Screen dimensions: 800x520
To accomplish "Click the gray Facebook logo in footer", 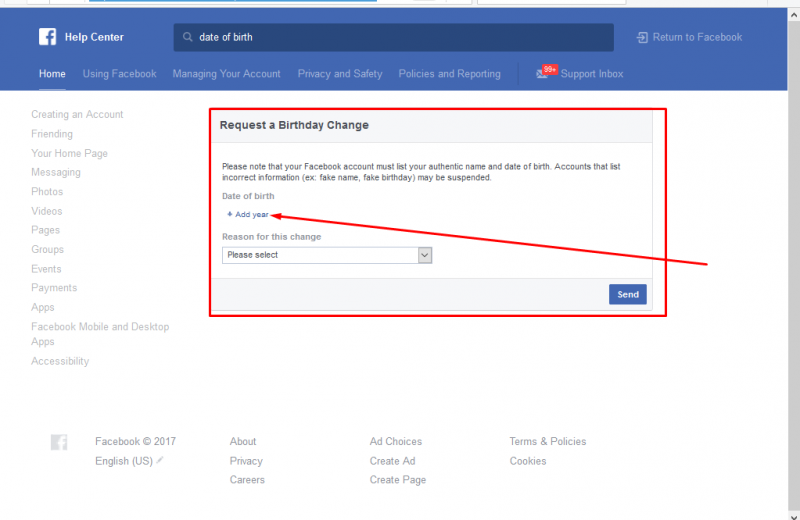I will 59,442.
